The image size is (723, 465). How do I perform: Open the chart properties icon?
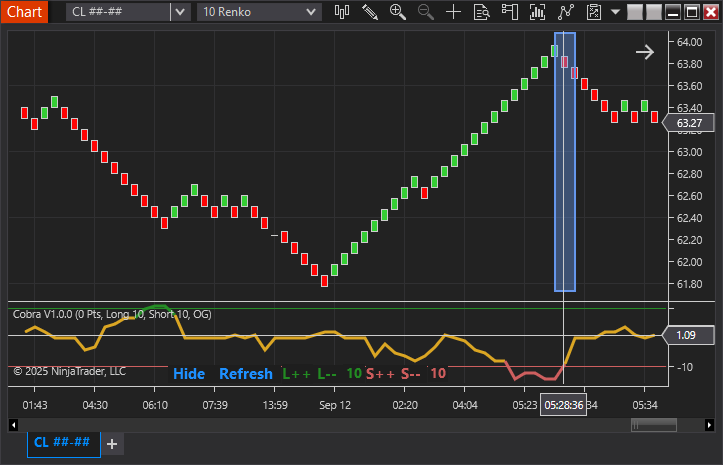[x=594, y=12]
